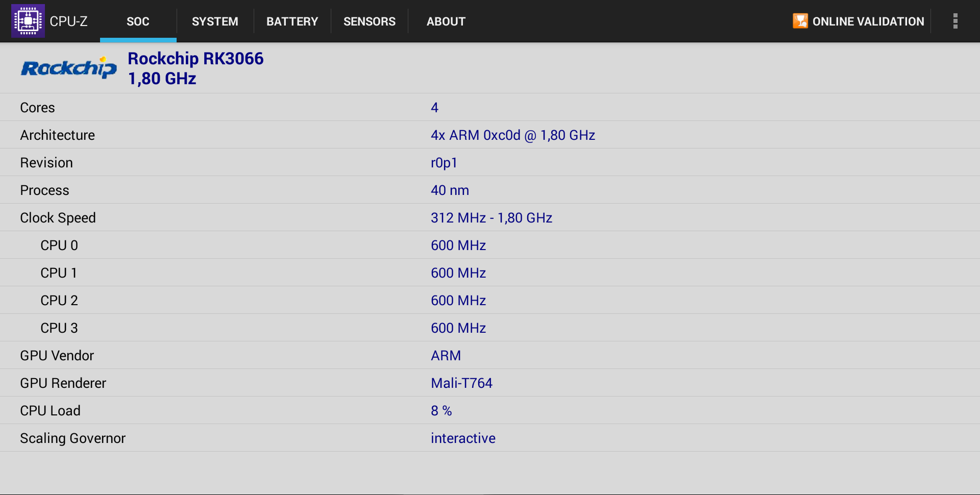Select the CPU 0 frequency row
Viewport: 980px width, 495px height.
490,245
